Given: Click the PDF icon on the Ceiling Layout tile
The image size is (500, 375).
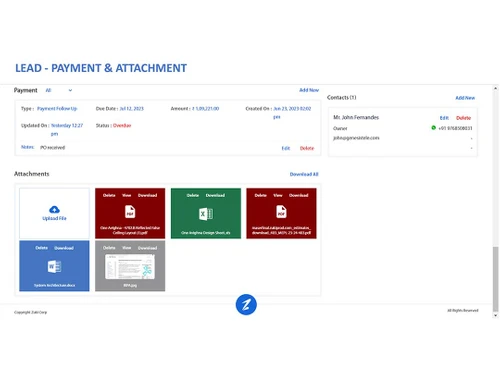Looking at the screenshot, I should click(x=130, y=212).
